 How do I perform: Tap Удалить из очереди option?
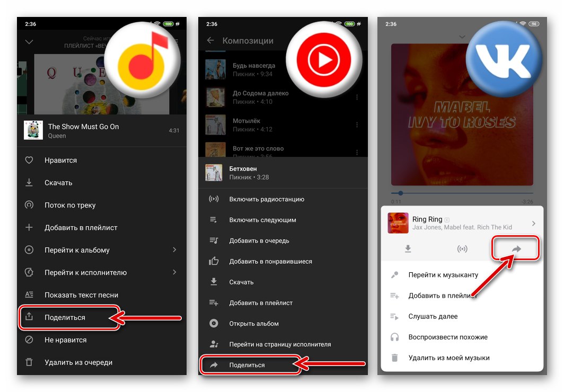pyautogui.click(x=102, y=362)
